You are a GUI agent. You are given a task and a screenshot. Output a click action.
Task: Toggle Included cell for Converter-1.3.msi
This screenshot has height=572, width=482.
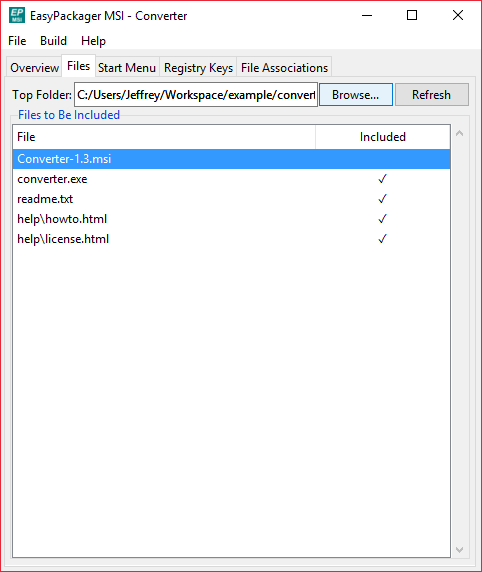coord(383,159)
